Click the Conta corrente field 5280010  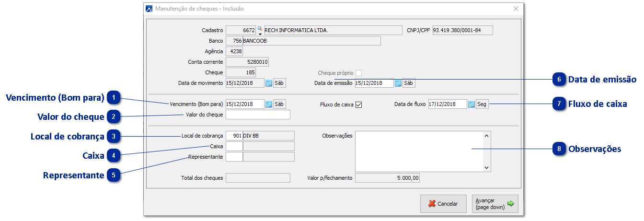(247, 62)
